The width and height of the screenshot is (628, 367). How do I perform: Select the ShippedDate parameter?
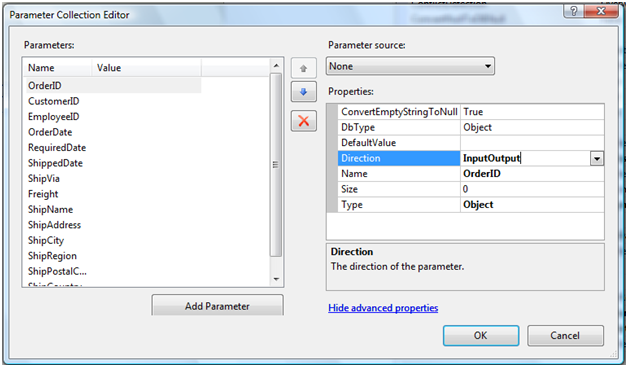(55, 163)
